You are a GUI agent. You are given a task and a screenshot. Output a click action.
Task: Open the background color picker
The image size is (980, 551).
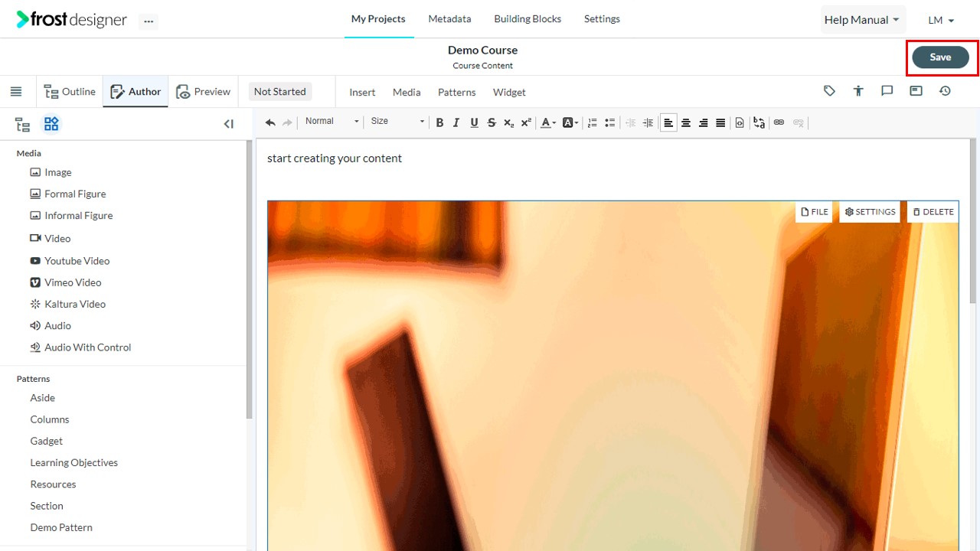click(570, 122)
